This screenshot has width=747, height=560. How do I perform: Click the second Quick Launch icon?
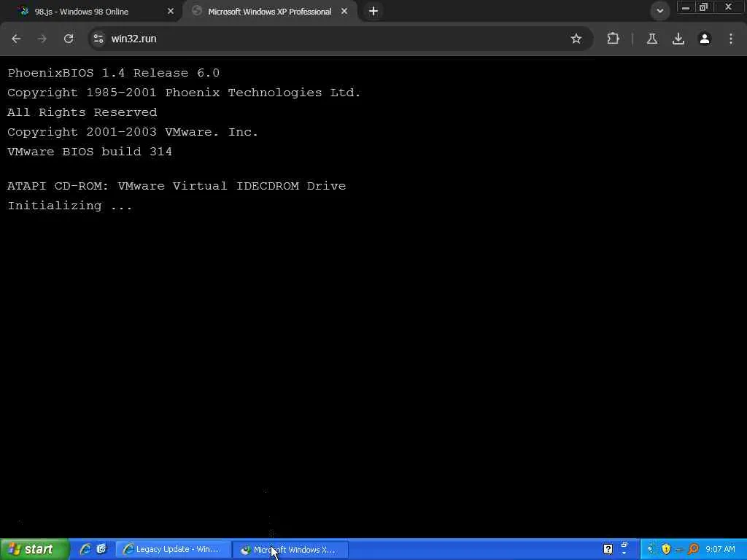(x=101, y=549)
